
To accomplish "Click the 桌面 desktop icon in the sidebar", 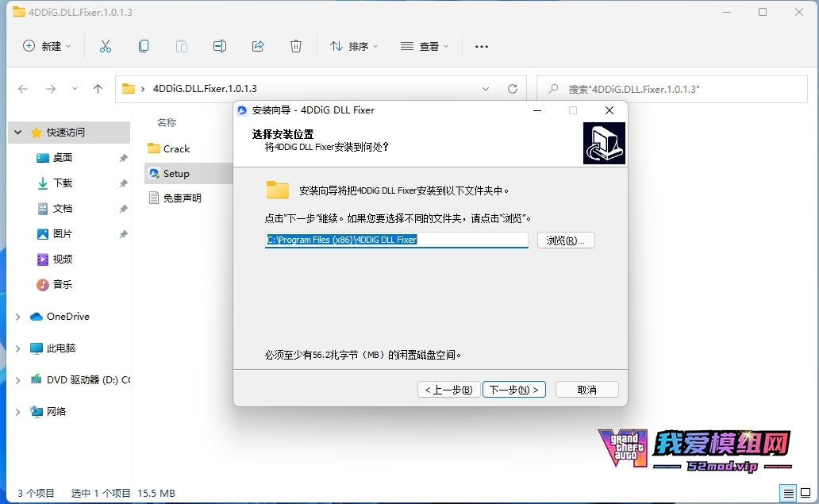I will point(42,158).
